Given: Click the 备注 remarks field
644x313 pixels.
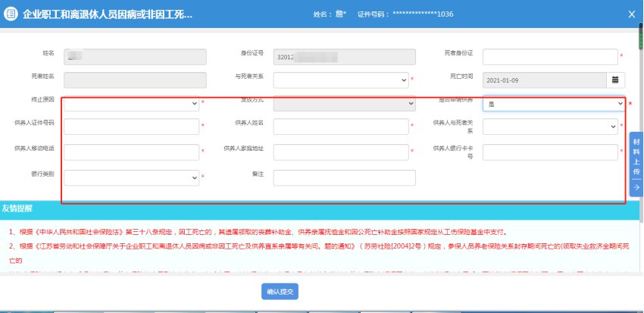Looking at the screenshot, I should (x=344, y=177).
